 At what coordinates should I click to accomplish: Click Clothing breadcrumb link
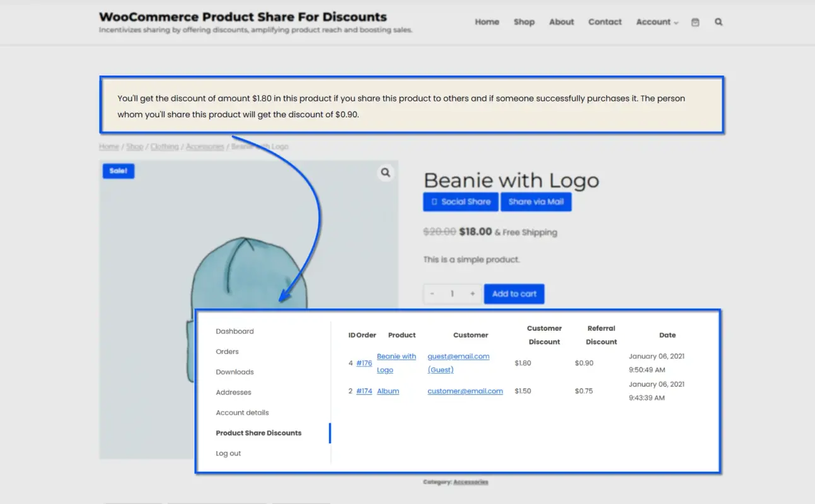pyautogui.click(x=165, y=146)
